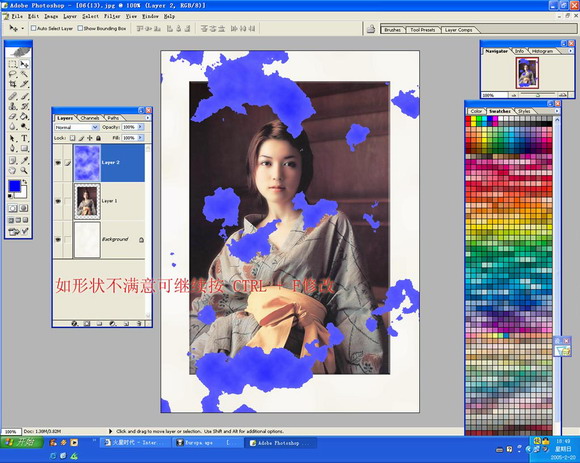Open the Navigator palette flyout menu
Viewport: 580px width, 463px height.
point(571,51)
